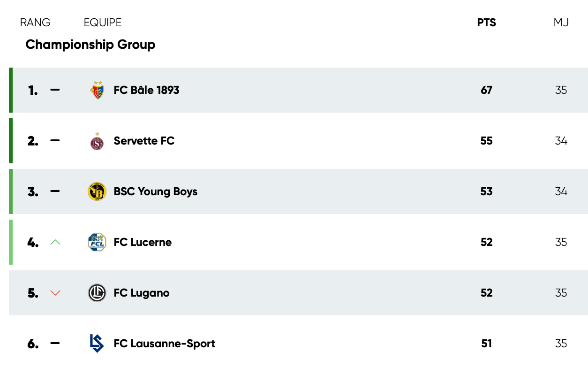588x367 pixels.
Task: Sort by the PTS column header
Action: click(x=486, y=23)
